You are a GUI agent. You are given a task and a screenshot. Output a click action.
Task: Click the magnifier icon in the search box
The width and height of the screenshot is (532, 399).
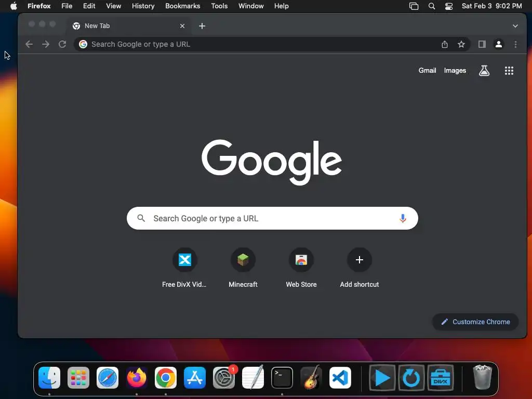click(x=141, y=218)
